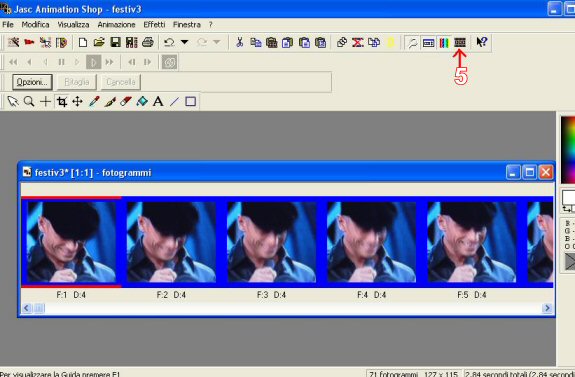Toggle the Arrow selection tool

click(x=13, y=102)
